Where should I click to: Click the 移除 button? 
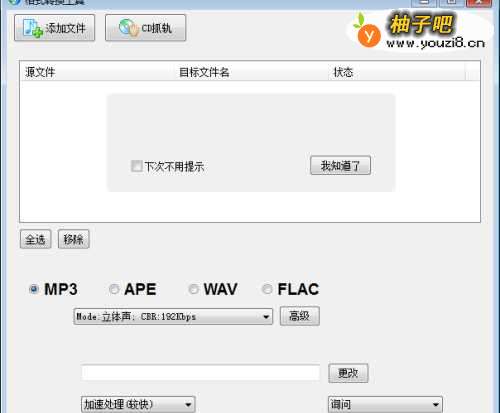point(74,239)
